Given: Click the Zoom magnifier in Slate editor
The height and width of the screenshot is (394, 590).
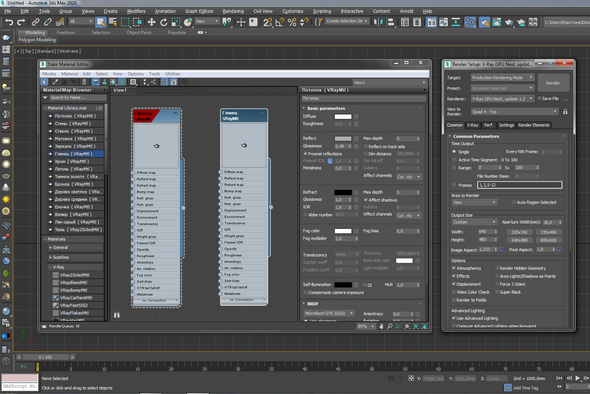Looking at the screenshot, I should coord(390,326).
